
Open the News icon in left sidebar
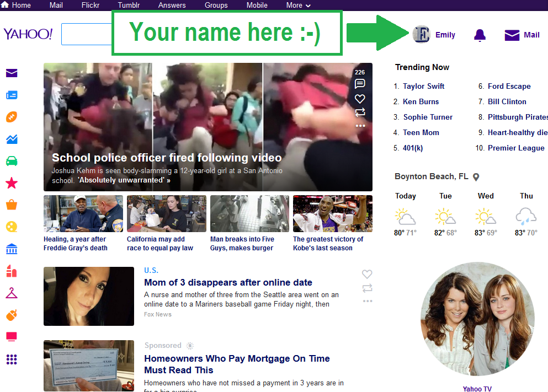point(12,95)
